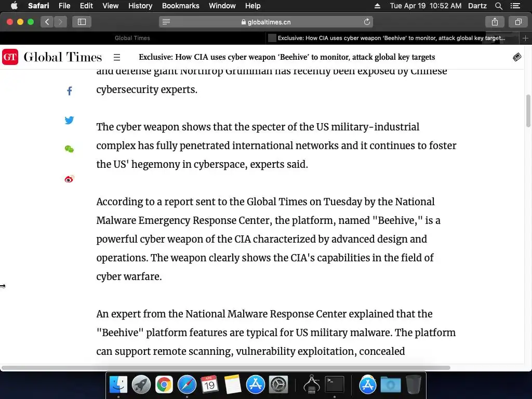Click the paragraph starting 'According to a report'

point(268,239)
